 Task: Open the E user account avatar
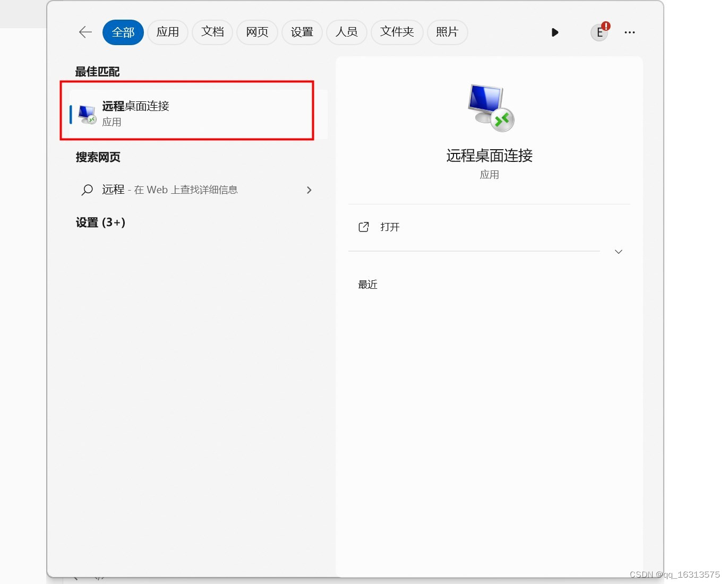[x=599, y=32]
